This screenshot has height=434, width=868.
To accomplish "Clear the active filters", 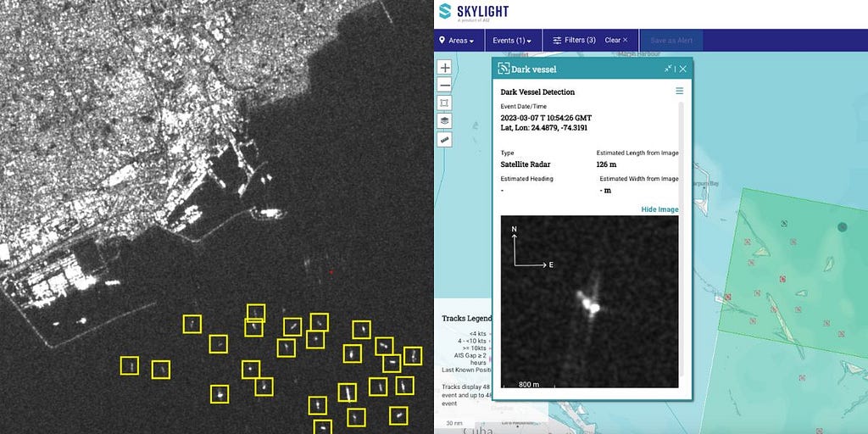I will click(616, 40).
